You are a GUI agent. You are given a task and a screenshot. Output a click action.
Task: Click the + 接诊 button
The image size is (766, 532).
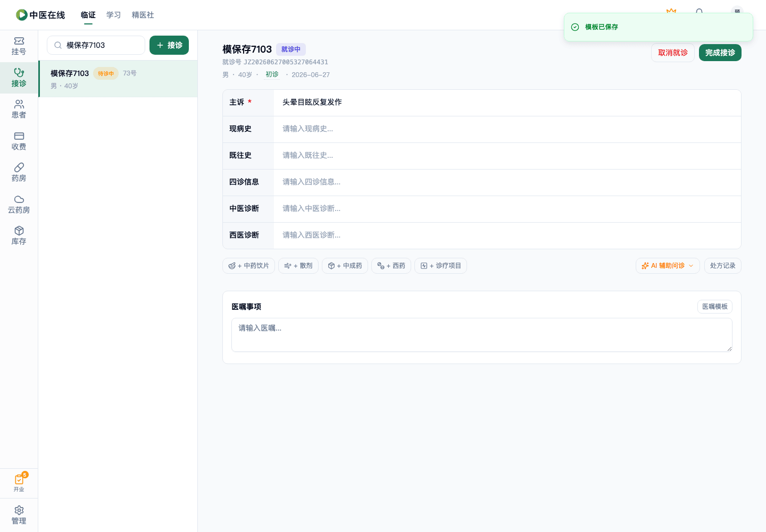tap(169, 45)
